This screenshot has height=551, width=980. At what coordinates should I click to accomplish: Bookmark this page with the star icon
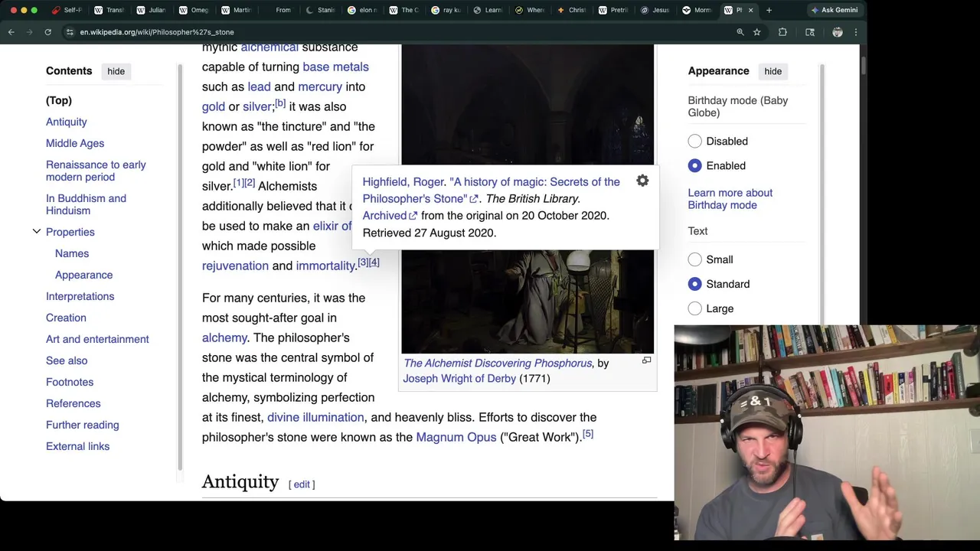point(756,32)
